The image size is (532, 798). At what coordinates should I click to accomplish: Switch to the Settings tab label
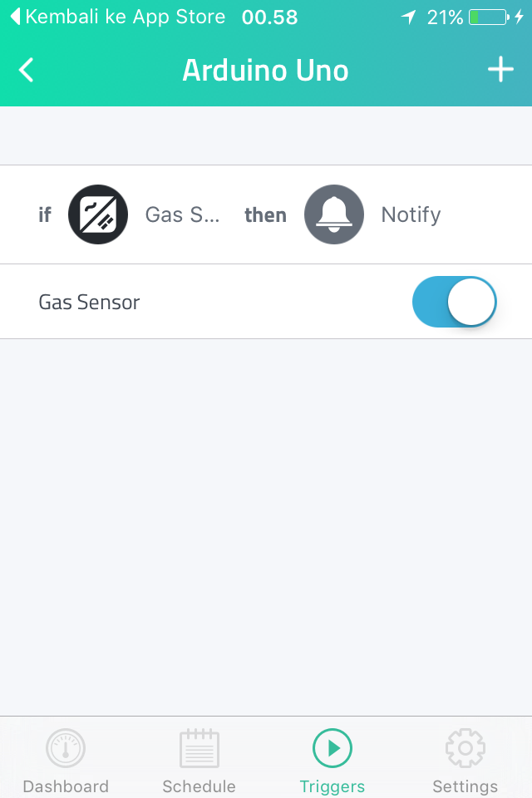pyautogui.click(x=465, y=787)
